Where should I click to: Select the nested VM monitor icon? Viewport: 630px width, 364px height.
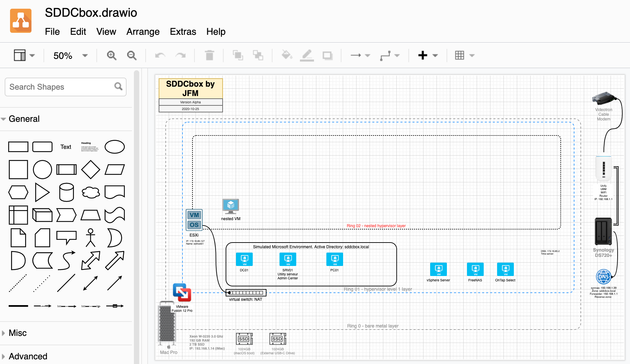[x=231, y=206]
